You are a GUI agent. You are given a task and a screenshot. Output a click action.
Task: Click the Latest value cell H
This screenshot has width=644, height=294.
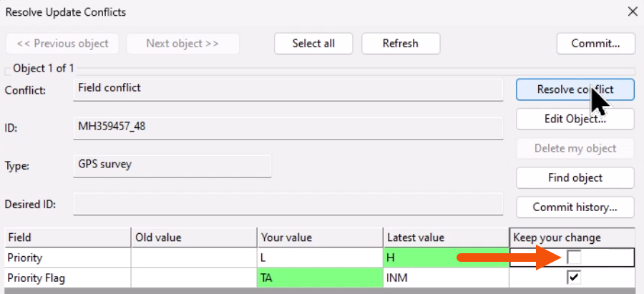[446, 258]
